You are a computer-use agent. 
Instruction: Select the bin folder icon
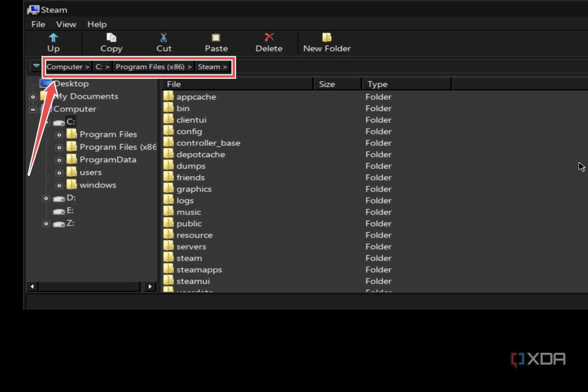tap(168, 108)
